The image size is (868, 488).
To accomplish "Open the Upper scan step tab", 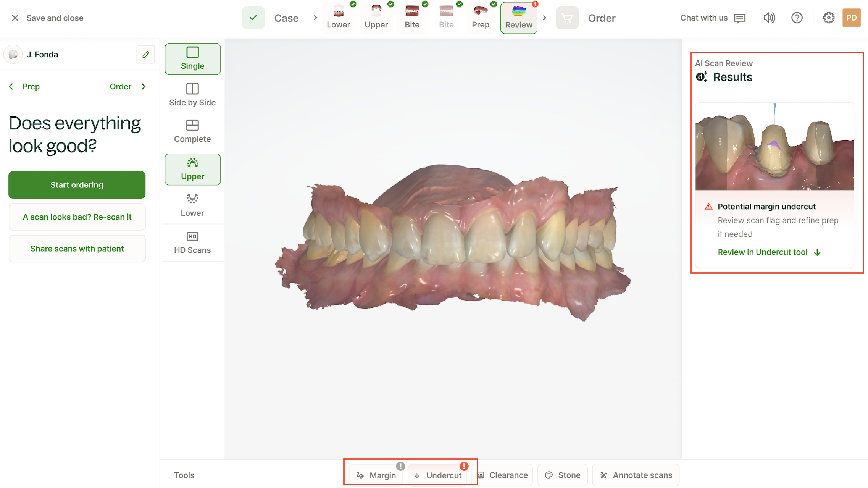I will pos(376,18).
